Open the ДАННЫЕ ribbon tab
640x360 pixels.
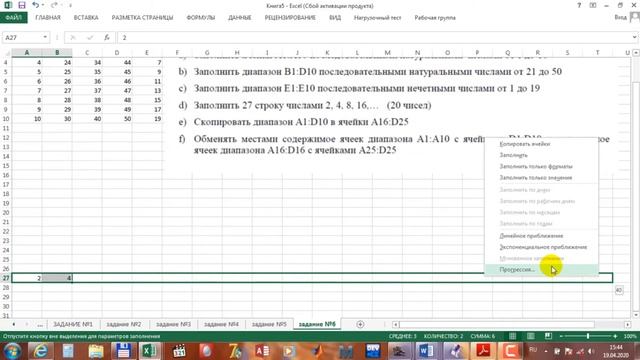(x=240, y=18)
